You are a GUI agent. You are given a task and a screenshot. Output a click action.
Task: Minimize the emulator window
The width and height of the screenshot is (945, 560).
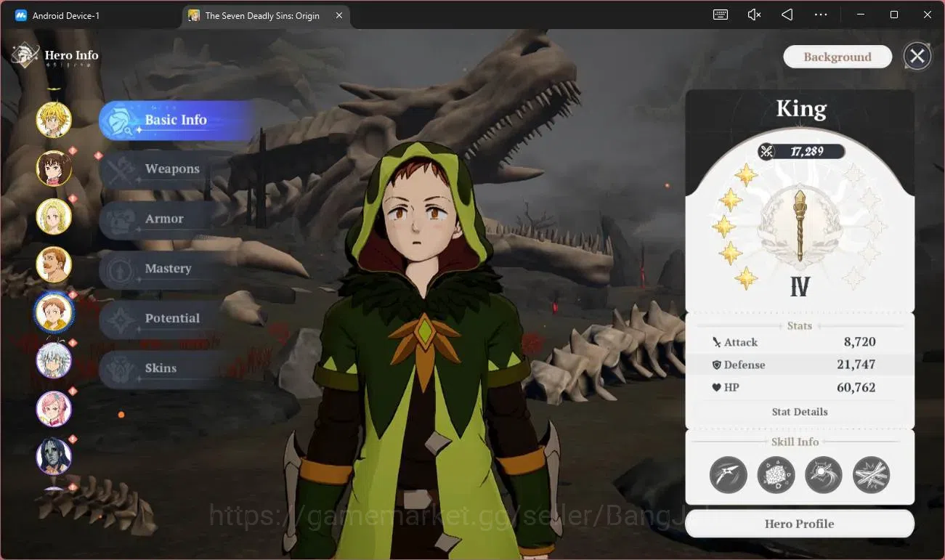(861, 15)
